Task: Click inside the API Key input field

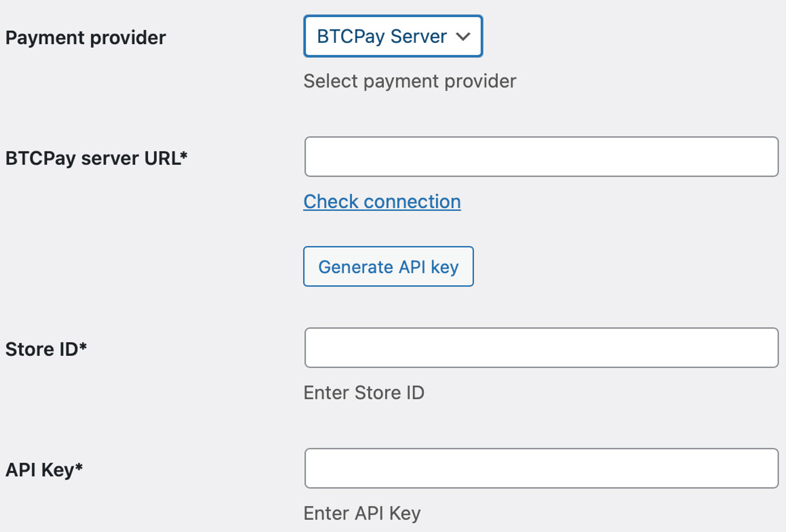Action: coord(540,468)
